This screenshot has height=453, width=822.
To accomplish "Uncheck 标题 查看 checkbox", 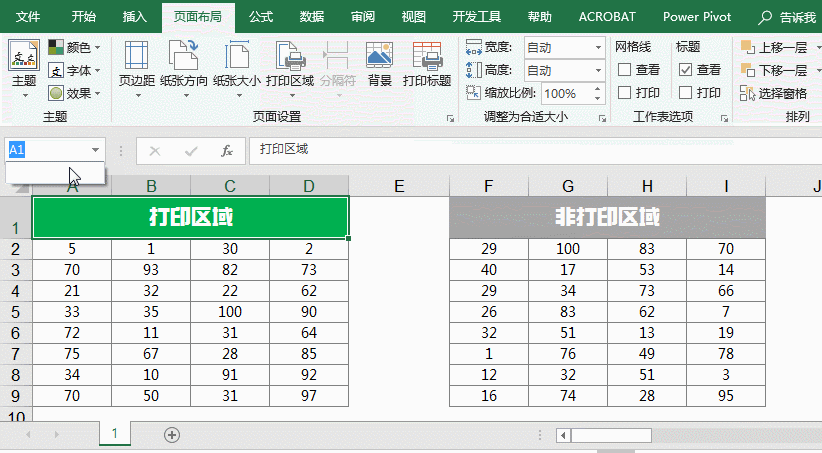I will pos(685,70).
